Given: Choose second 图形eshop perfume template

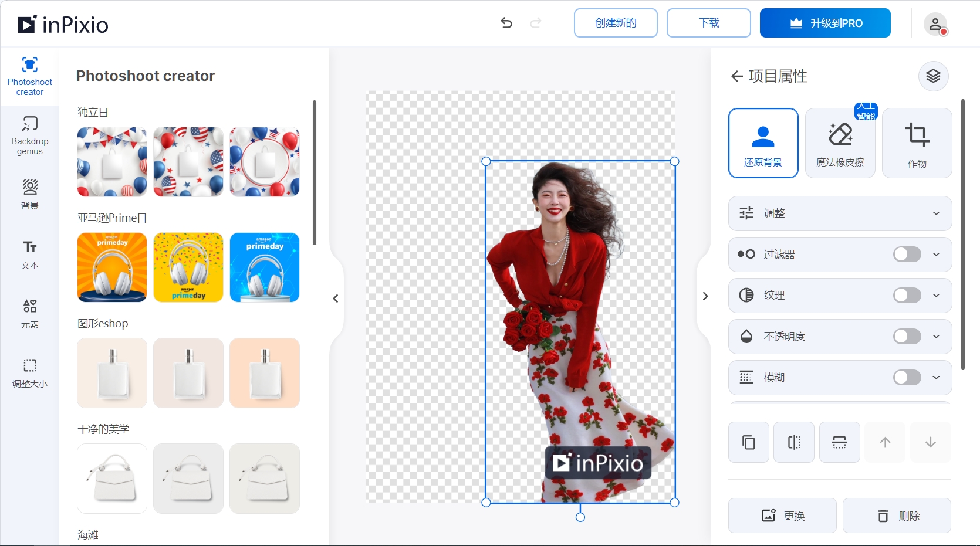Looking at the screenshot, I should pos(188,373).
